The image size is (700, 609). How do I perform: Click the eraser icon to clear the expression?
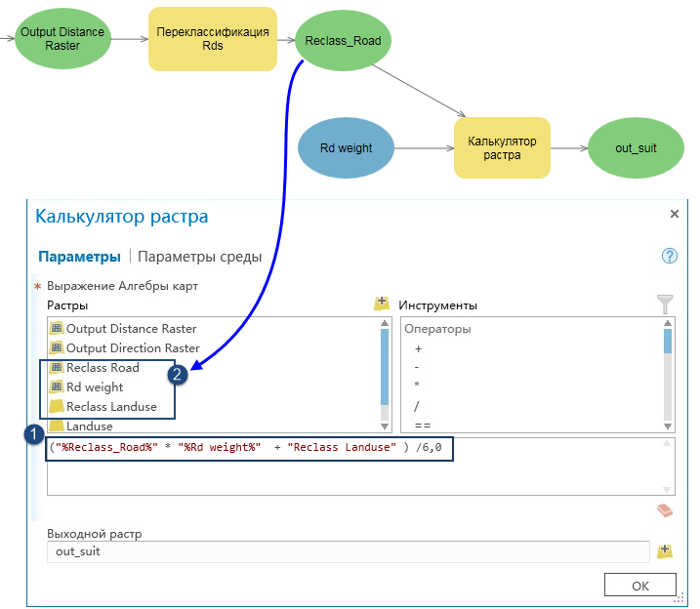point(665,510)
